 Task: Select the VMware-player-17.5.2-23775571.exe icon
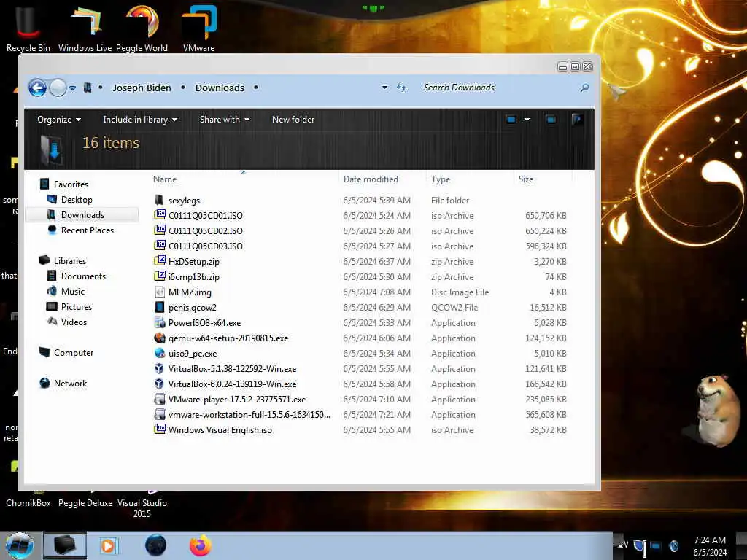tap(160, 399)
